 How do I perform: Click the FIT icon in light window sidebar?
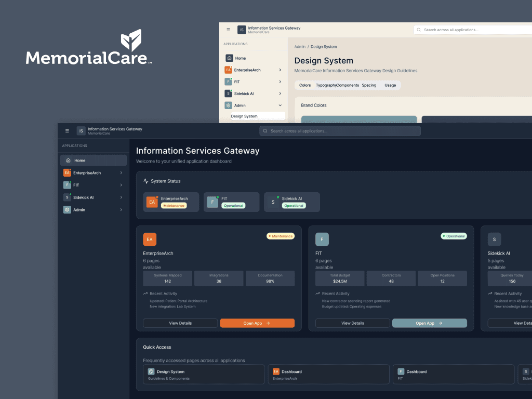[229, 82]
